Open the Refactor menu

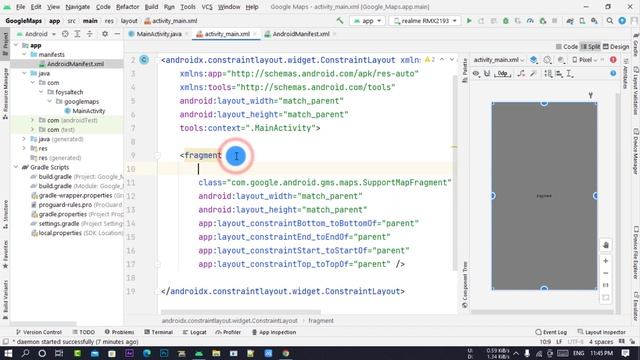(x=127, y=7)
